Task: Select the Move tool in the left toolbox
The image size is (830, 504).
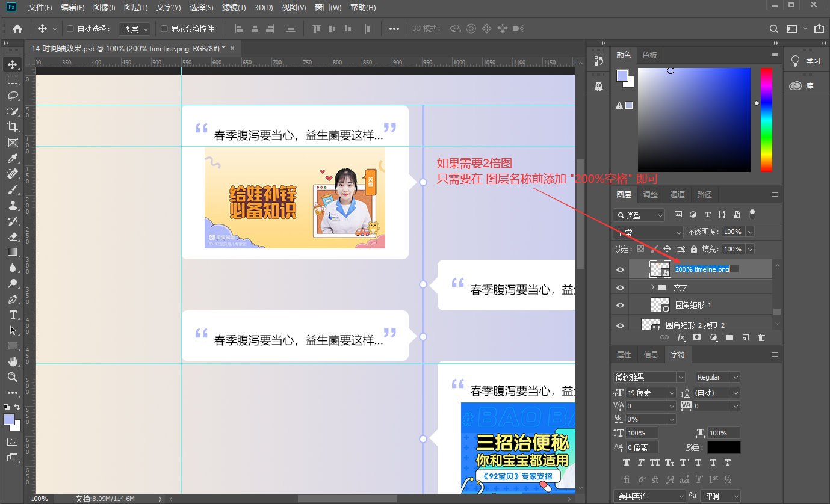Action: [x=12, y=64]
